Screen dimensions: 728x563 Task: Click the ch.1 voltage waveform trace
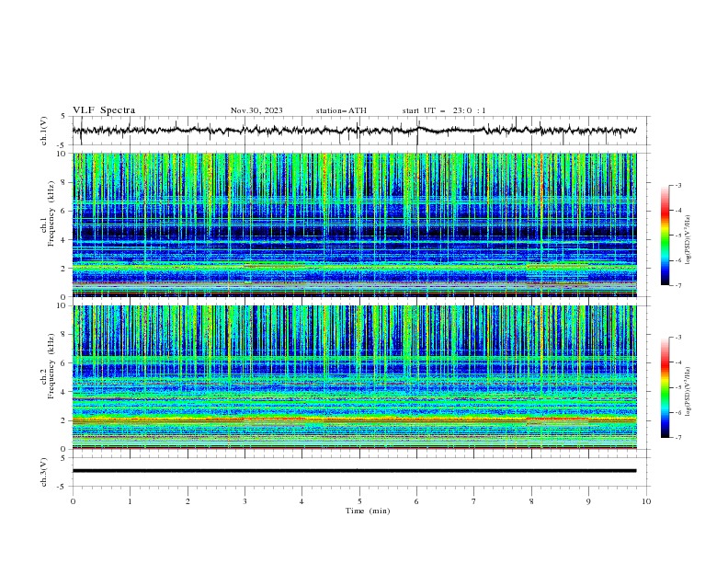(x=354, y=131)
